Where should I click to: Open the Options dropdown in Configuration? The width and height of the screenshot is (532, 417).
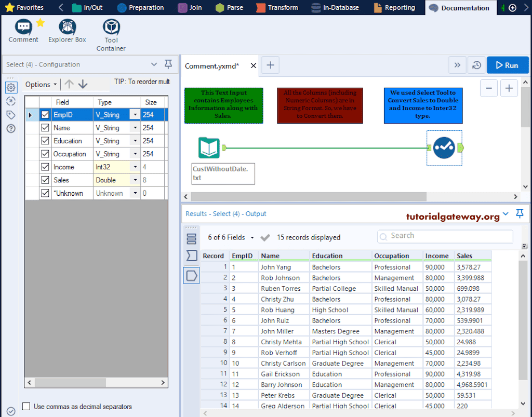40,84
